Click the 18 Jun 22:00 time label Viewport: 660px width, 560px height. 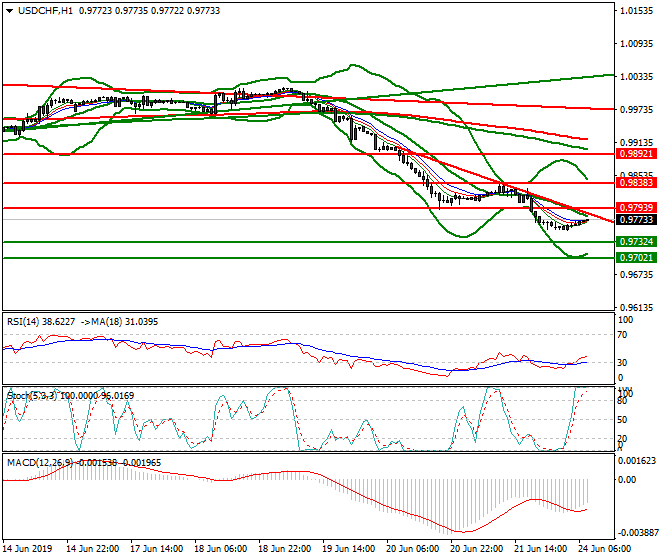point(285,549)
